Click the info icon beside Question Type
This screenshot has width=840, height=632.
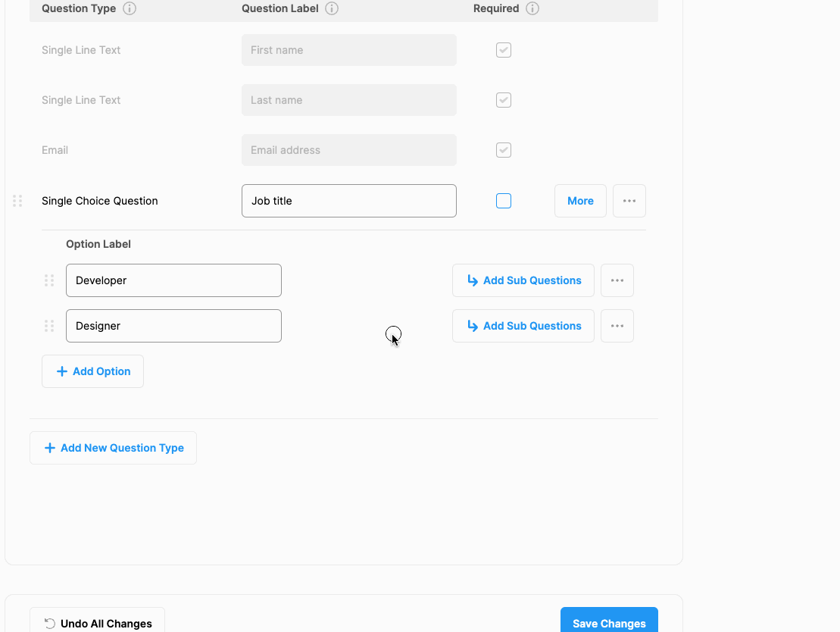pyautogui.click(x=129, y=8)
